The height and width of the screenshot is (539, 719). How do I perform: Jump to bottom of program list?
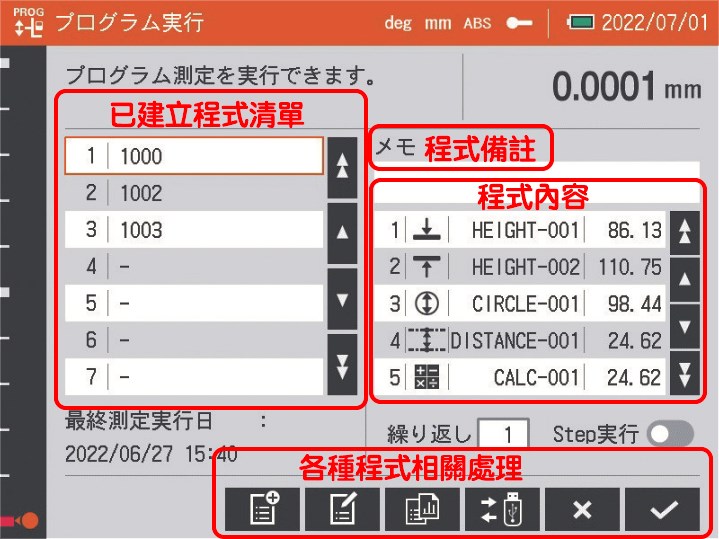pyautogui.click(x=342, y=365)
